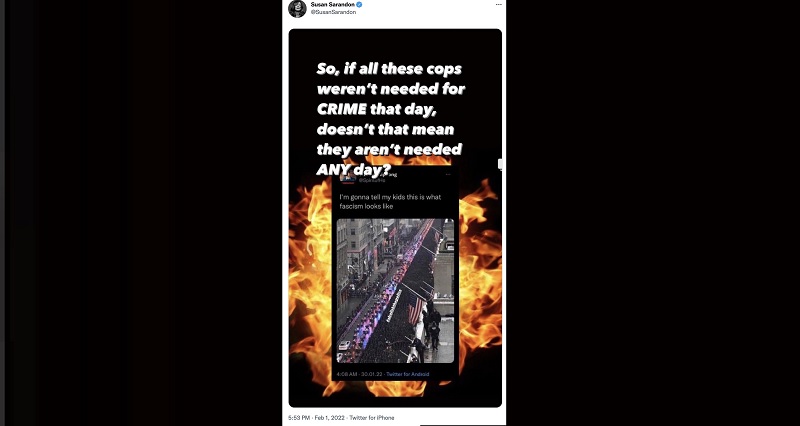Click the embedded tweet author's blurred handle
800x426 pixels.
(x=372, y=181)
